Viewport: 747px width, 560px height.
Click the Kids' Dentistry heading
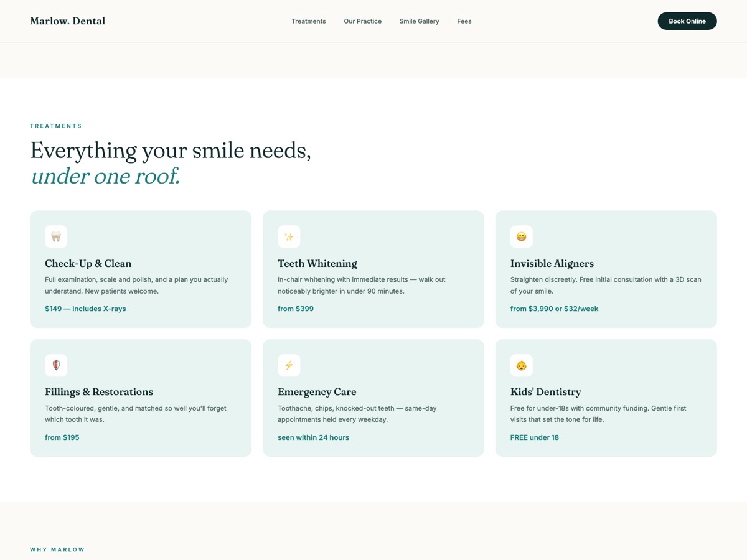tap(546, 392)
